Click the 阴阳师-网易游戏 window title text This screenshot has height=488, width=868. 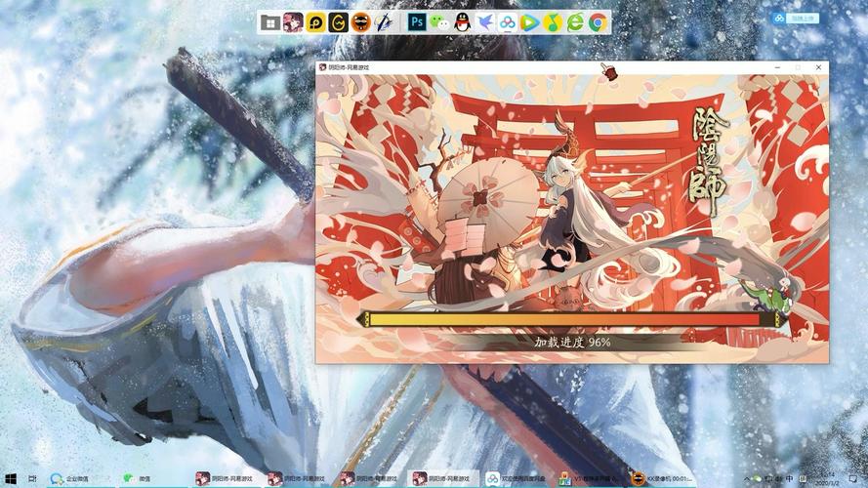coord(349,67)
